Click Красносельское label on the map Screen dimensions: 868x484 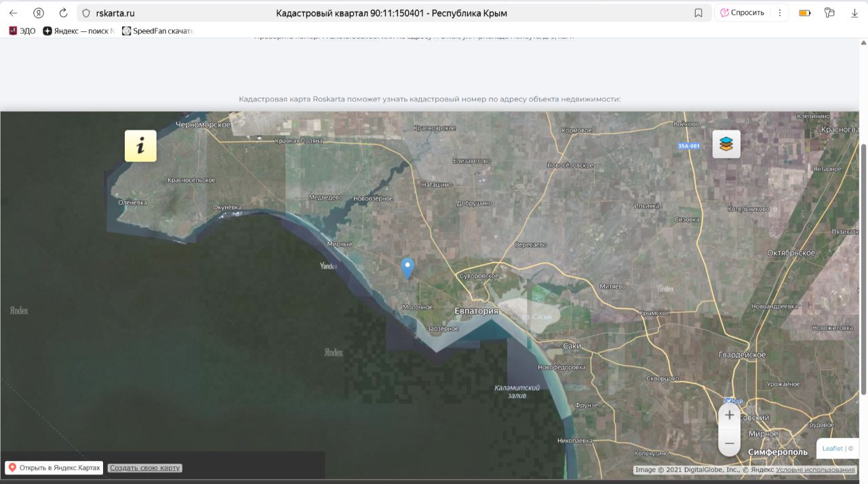(x=192, y=180)
